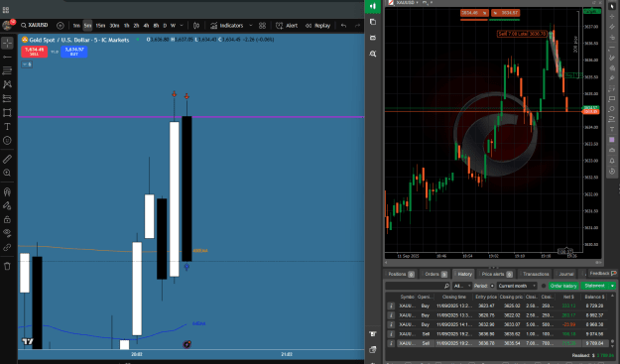
Task: Open the cTrader analyze magnifier icon
Action: pyautogui.click(x=372, y=54)
